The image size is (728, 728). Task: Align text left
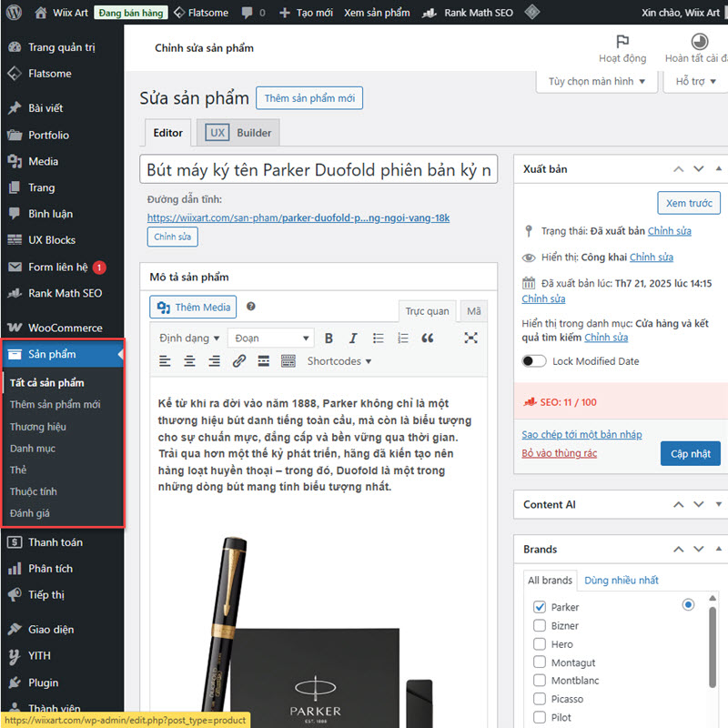[165, 361]
